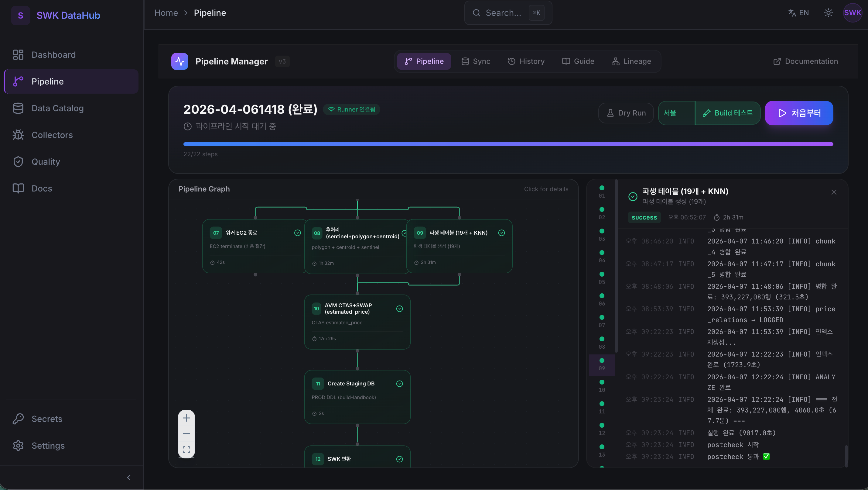Select node 07 워커 EC2 종료
The height and width of the screenshot is (490, 868).
point(255,246)
